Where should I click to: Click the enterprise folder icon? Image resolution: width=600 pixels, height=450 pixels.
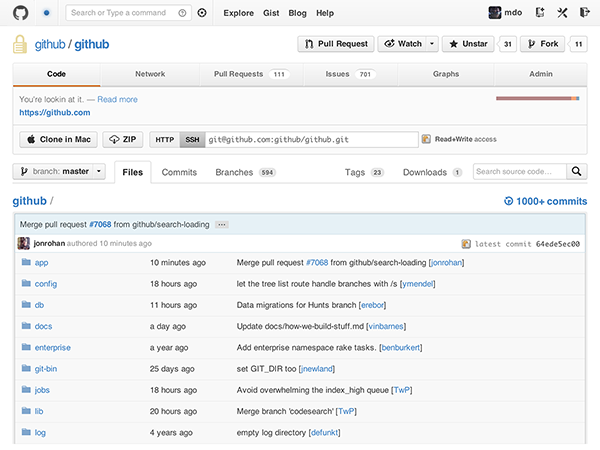pyautogui.click(x=26, y=347)
